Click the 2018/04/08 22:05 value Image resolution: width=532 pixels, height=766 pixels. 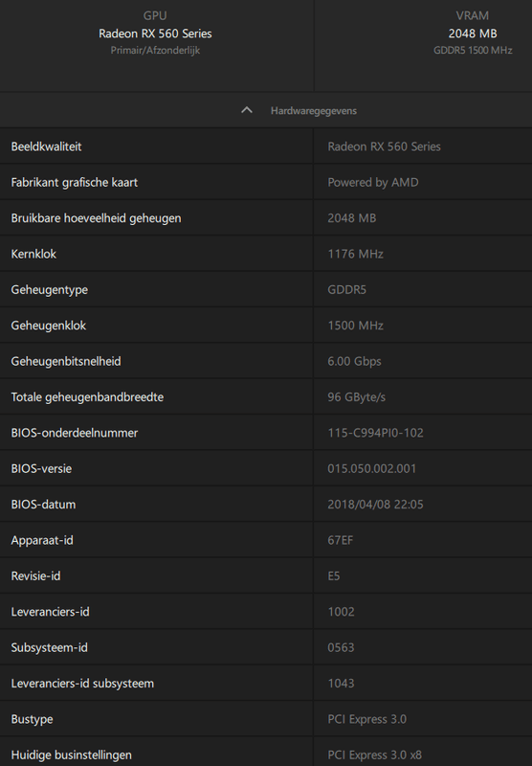(x=375, y=505)
